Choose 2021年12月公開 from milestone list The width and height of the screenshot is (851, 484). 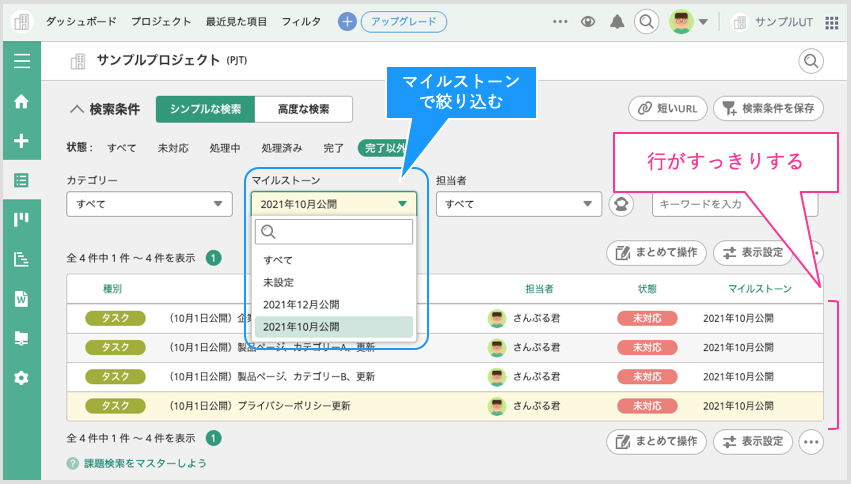tap(301, 304)
